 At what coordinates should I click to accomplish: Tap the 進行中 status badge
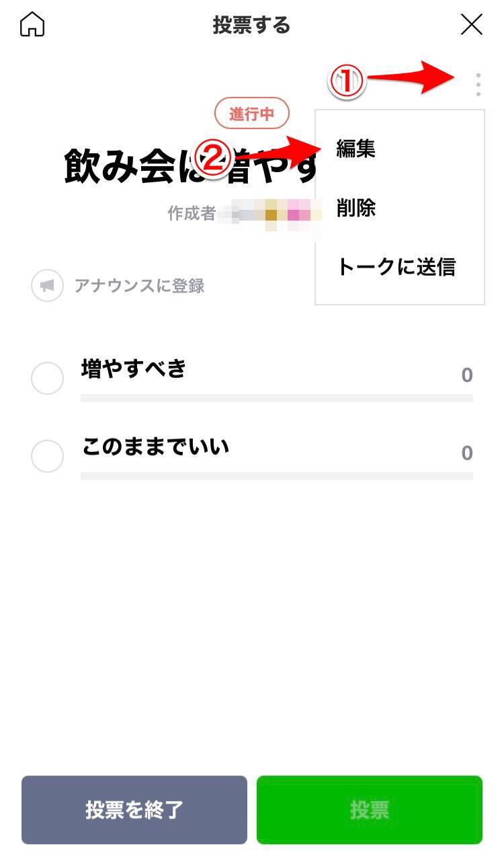click(x=252, y=114)
